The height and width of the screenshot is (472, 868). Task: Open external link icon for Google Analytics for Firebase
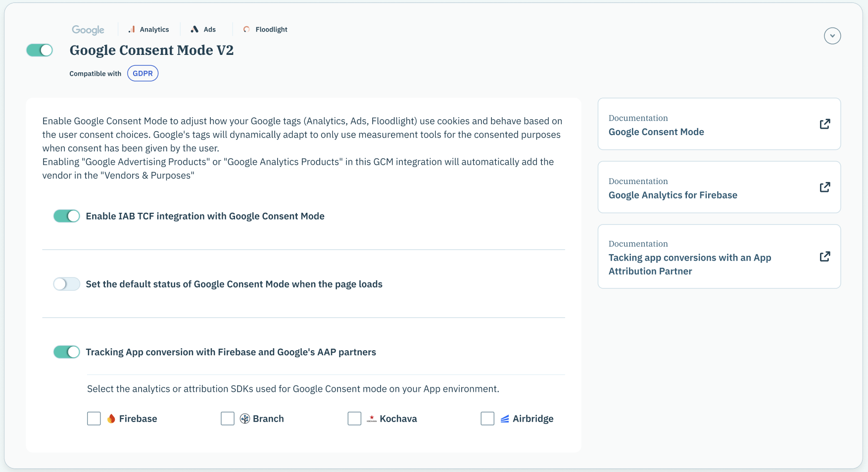(824, 188)
